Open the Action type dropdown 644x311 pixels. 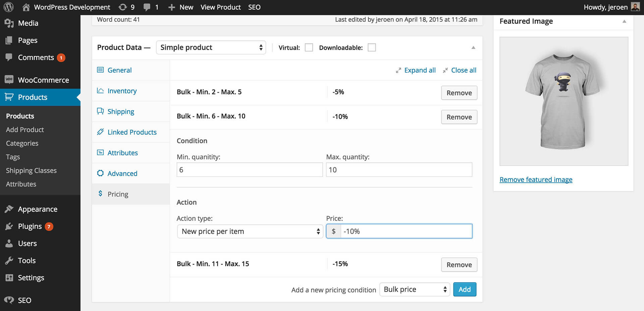pos(250,231)
